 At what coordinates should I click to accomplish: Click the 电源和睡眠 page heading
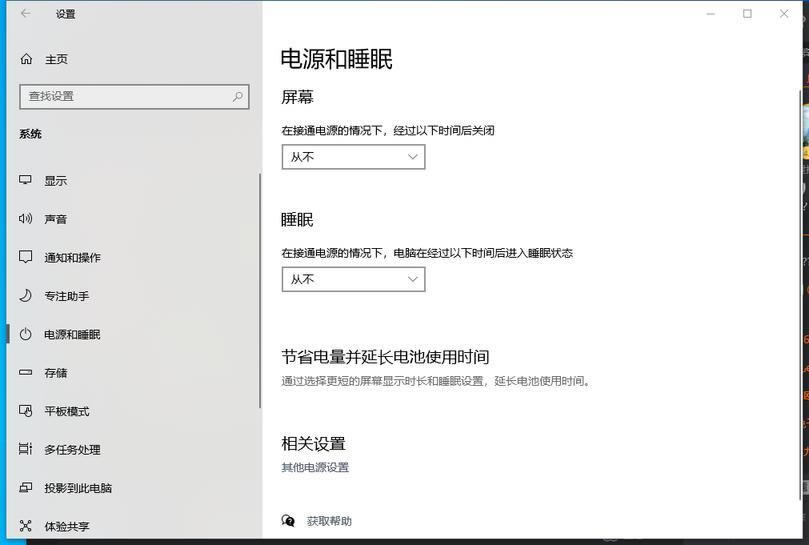click(x=336, y=59)
